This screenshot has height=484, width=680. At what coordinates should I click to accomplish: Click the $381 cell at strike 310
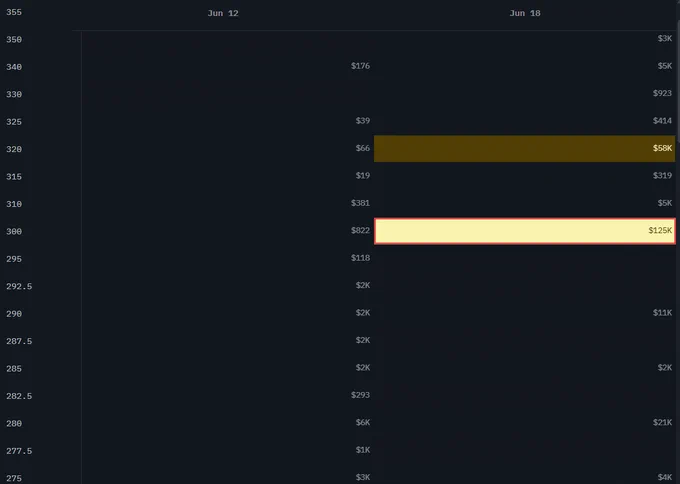click(360, 203)
